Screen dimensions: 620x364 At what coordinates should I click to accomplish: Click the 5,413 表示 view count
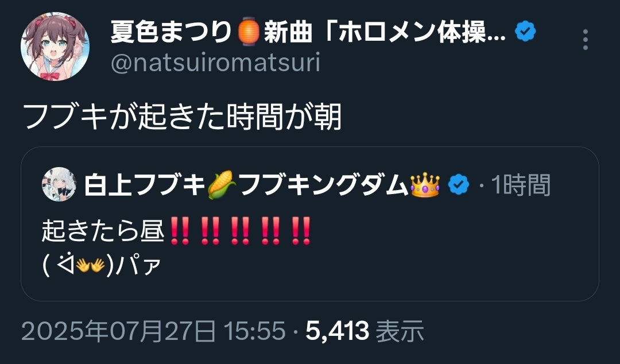pyautogui.click(x=365, y=331)
